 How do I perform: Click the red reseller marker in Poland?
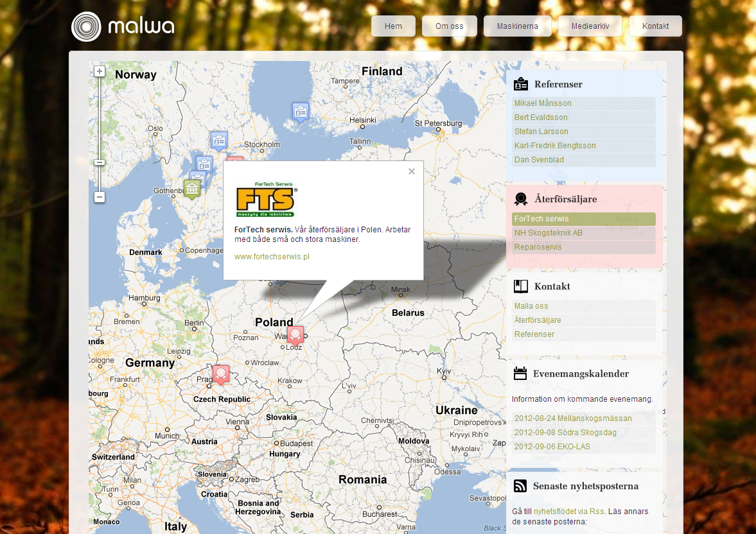(295, 335)
